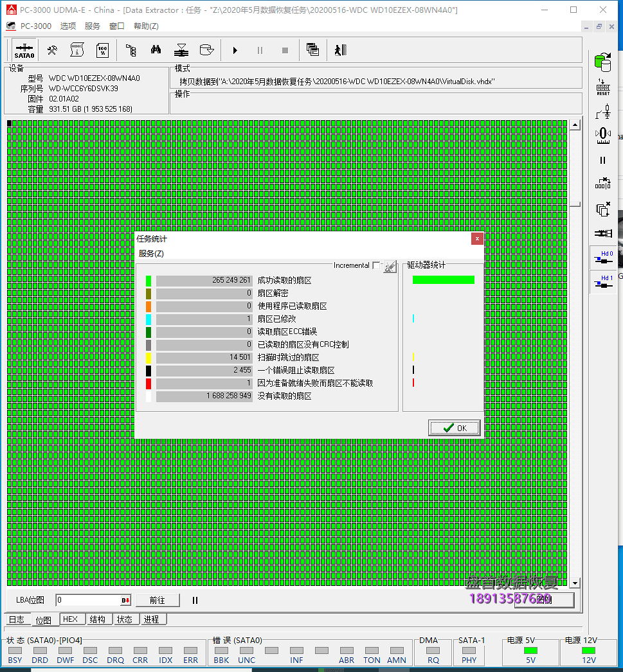This screenshot has width=623, height=672.
Task: Toggle head Hd 1
Action: (604, 281)
